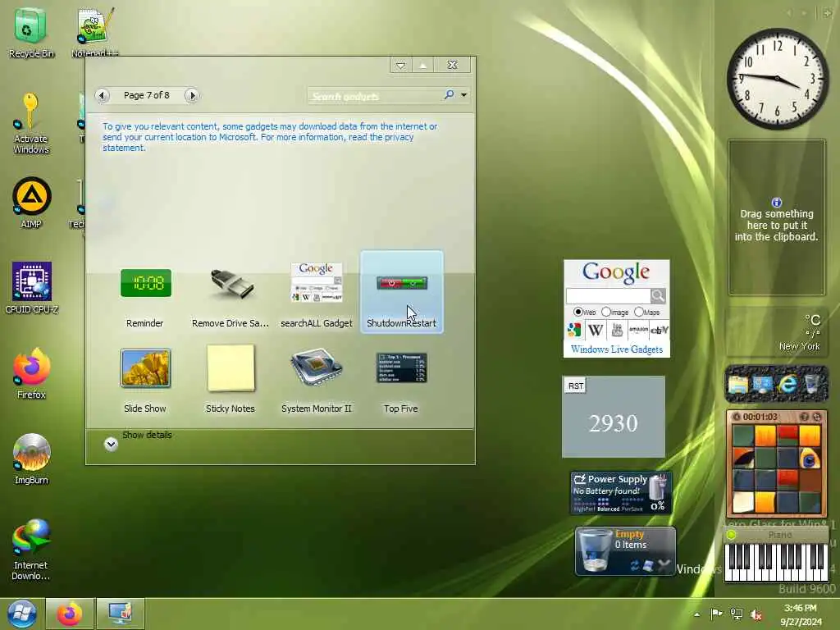Viewport: 840px width, 630px height.
Task: Open the Recycle Bin desktop icon
Action: (32, 32)
